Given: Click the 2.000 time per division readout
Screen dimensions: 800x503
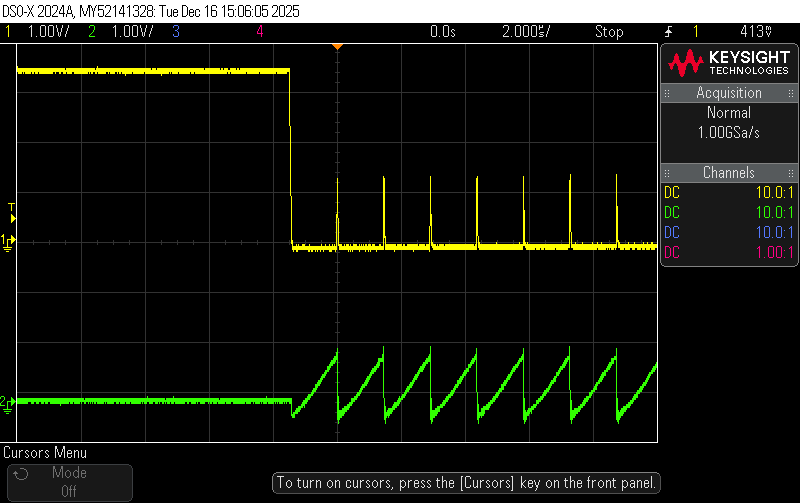Looking at the screenshot, I should 526,32.
